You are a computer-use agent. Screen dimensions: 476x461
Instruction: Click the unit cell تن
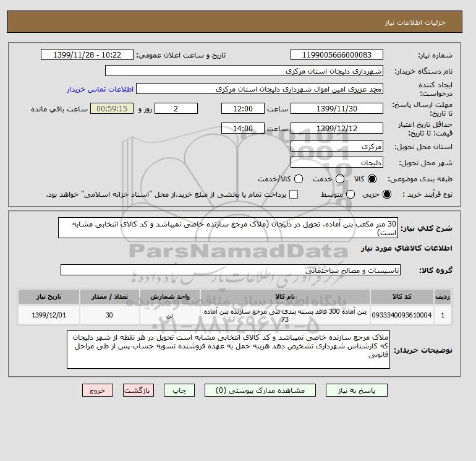[170, 315]
